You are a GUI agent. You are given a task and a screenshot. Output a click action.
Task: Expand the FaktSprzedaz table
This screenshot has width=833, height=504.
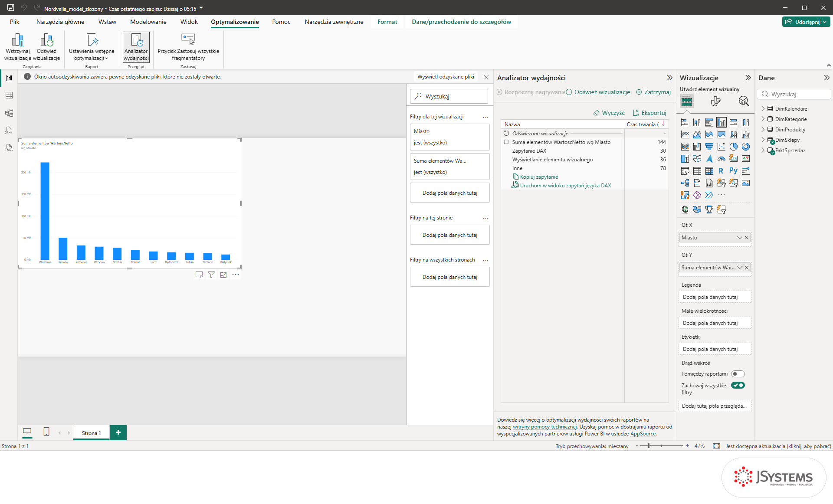(x=763, y=150)
